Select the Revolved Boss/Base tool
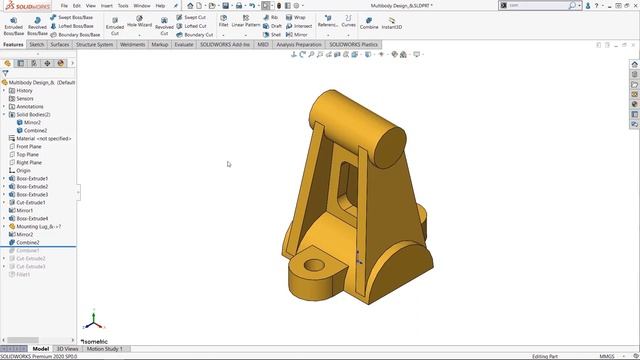 [37, 27]
